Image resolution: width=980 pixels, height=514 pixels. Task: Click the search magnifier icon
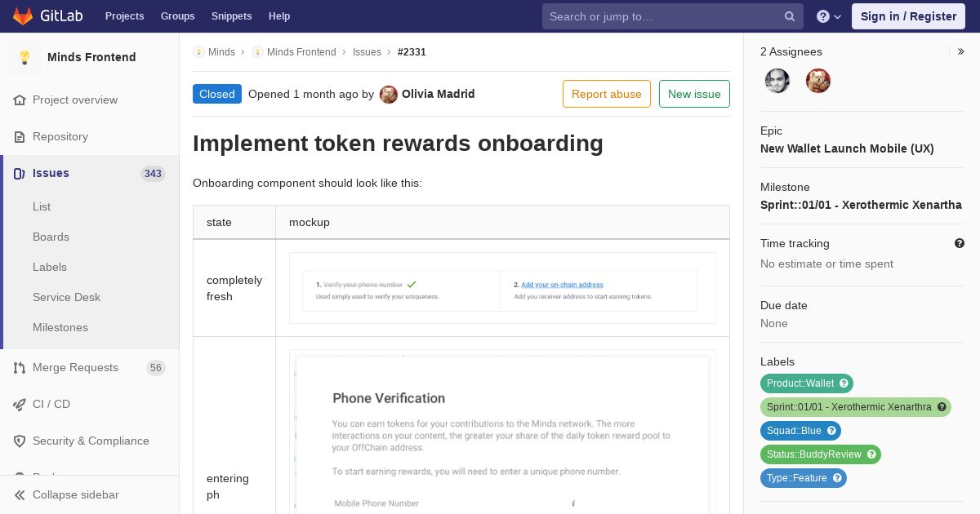pyautogui.click(x=790, y=16)
